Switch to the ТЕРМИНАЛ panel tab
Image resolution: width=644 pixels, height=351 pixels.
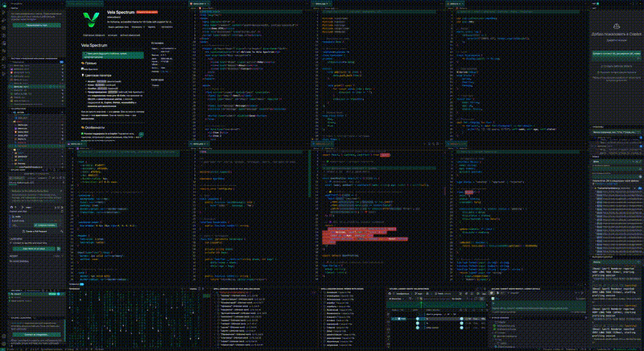click(74, 283)
